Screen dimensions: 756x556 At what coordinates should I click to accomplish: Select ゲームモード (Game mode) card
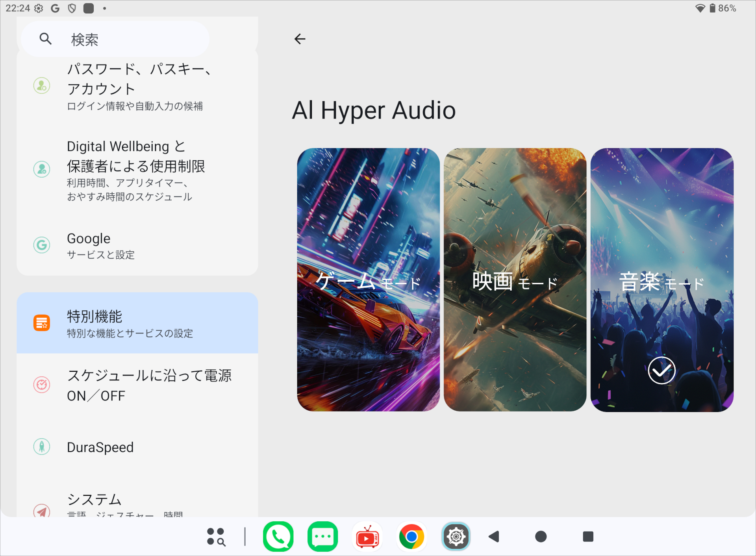368,280
